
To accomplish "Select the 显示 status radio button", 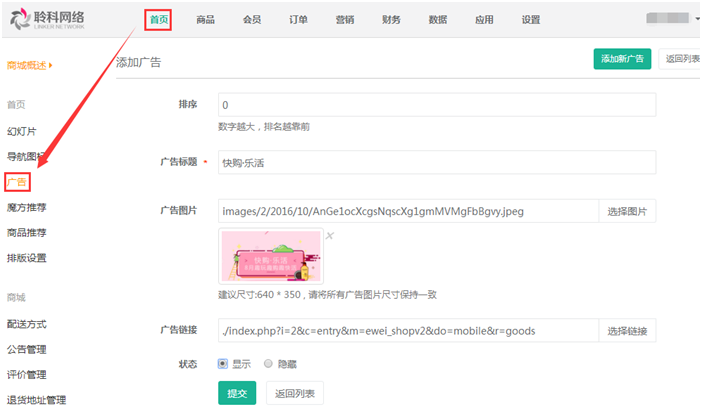I will pyautogui.click(x=224, y=364).
